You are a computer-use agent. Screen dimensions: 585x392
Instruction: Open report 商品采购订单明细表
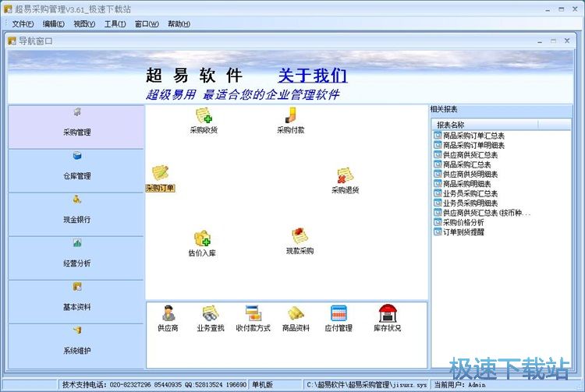[470, 145]
